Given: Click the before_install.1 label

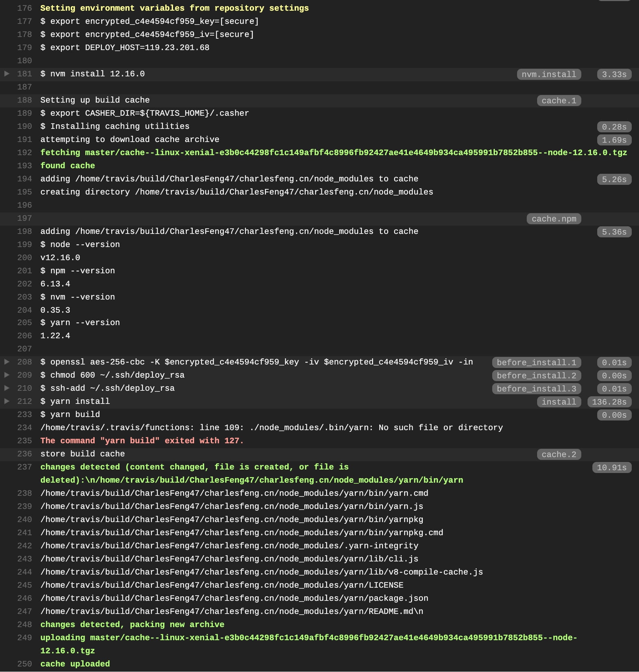Looking at the screenshot, I should tap(536, 362).
